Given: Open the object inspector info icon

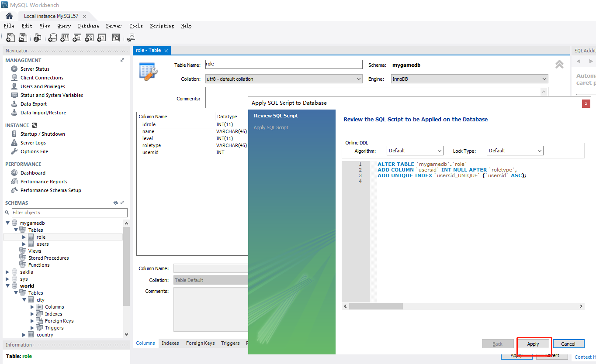Looking at the screenshot, I should [38, 38].
